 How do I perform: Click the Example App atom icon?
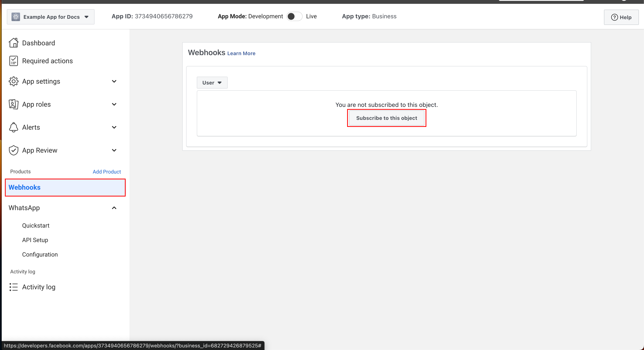click(x=16, y=17)
